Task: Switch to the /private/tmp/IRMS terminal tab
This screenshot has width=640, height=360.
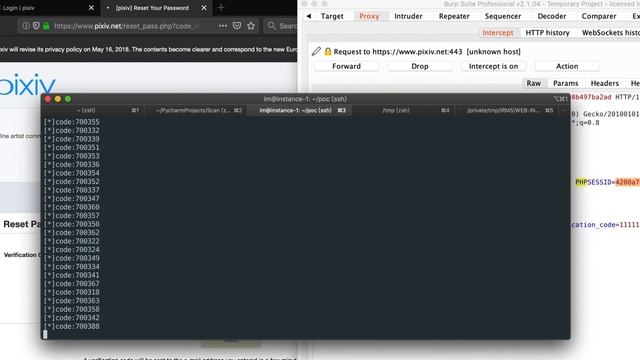Action: pos(506,110)
